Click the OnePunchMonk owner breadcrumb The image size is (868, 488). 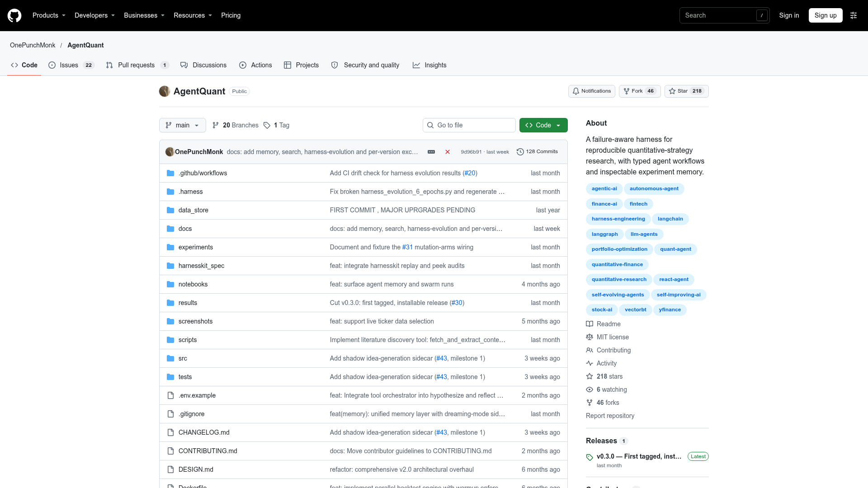[33, 45]
